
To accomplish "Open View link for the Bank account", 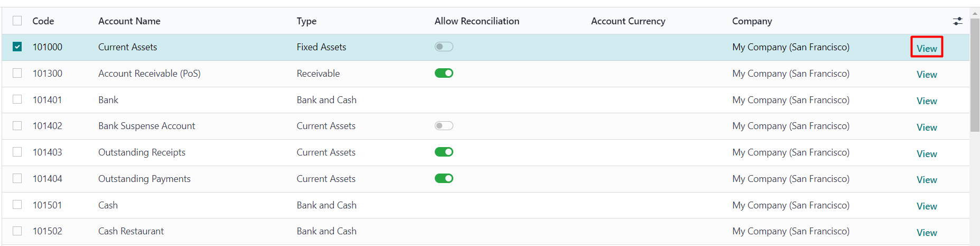I will coord(927,101).
